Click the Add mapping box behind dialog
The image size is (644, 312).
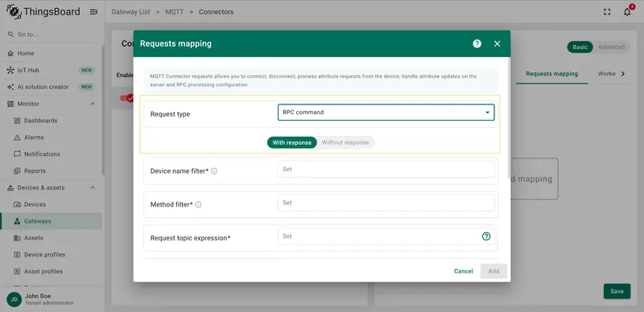(535, 179)
